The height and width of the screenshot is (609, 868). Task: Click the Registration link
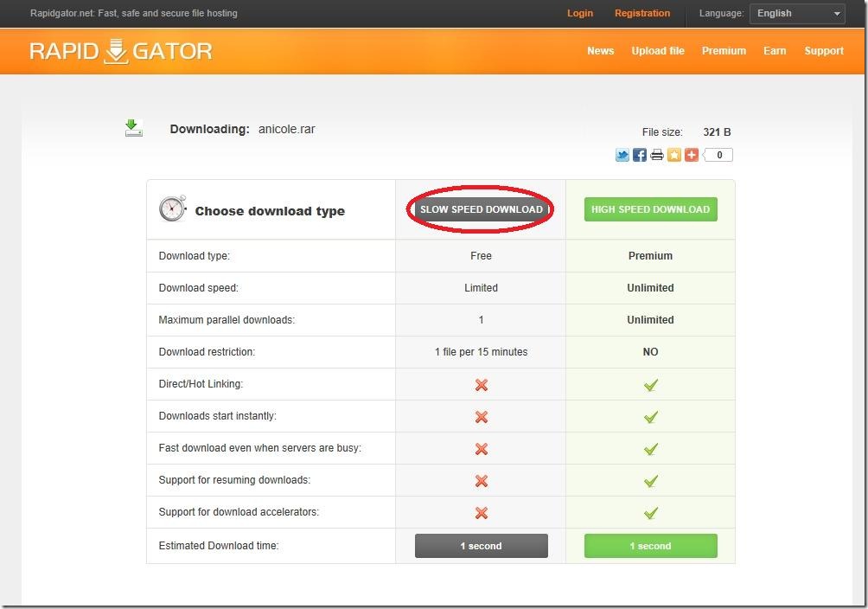point(641,13)
